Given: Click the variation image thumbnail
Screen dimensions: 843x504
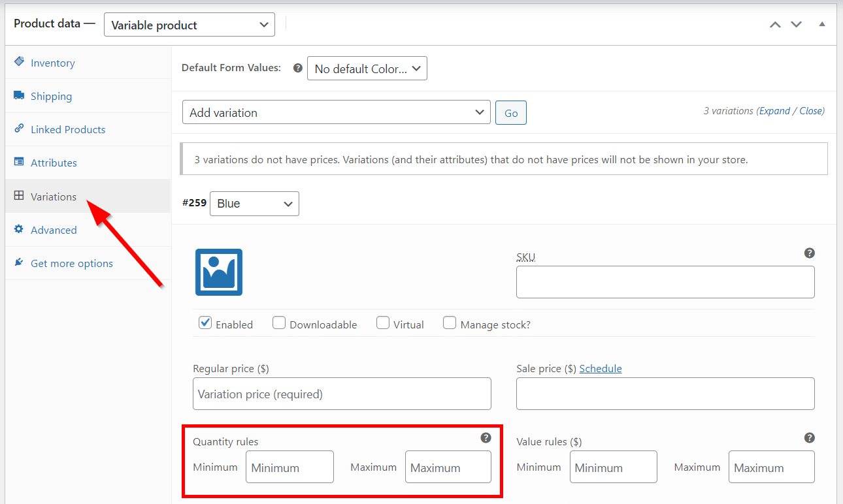Looking at the screenshot, I should (219, 272).
